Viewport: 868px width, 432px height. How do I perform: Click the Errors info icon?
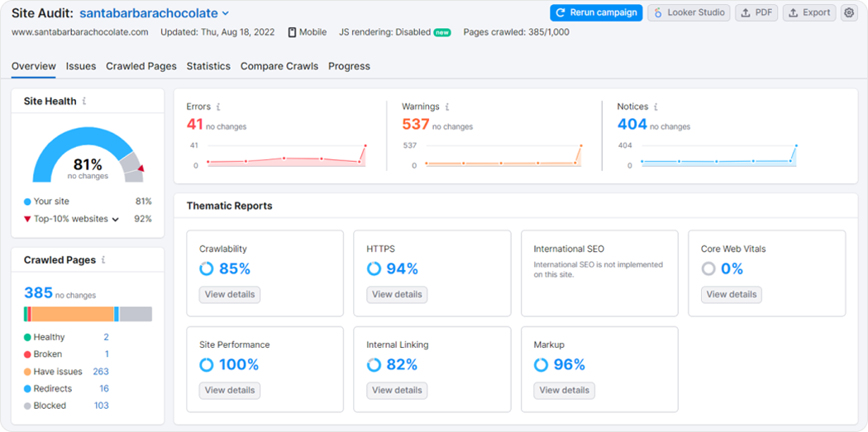(x=218, y=107)
